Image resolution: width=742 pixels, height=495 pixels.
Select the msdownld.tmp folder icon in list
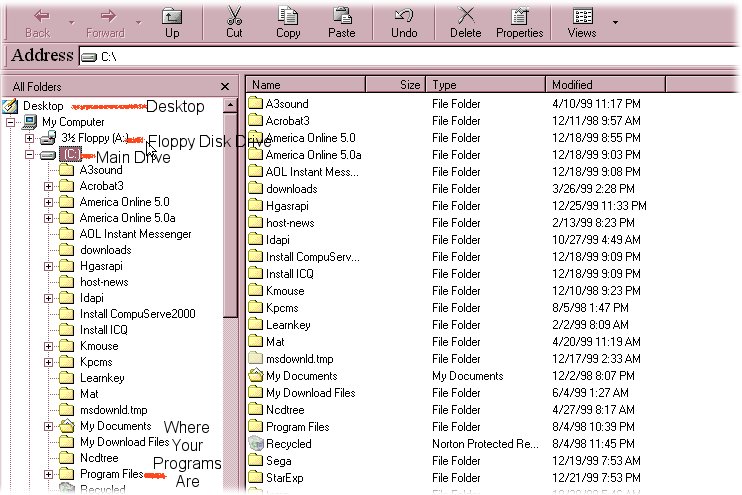click(256, 358)
